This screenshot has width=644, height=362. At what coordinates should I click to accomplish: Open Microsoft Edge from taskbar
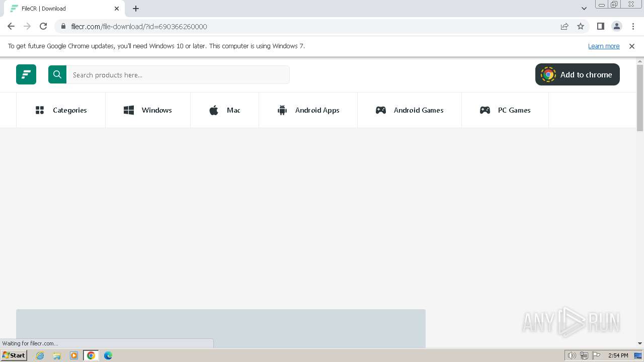(x=108, y=355)
